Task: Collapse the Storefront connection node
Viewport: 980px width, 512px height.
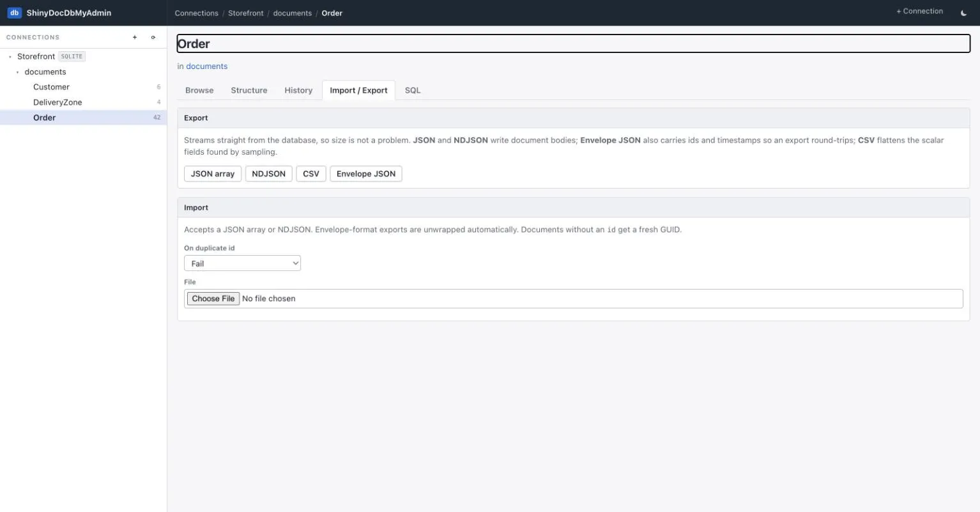Action: tap(10, 57)
